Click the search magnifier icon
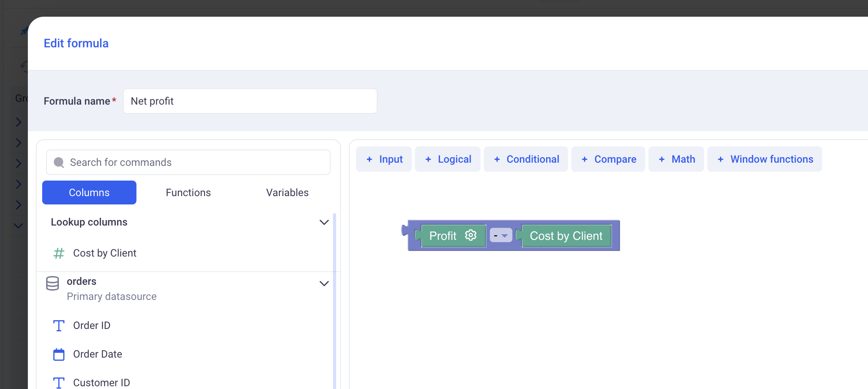Image resolution: width=868 pixels, height=389 pixels. (59, 162)
